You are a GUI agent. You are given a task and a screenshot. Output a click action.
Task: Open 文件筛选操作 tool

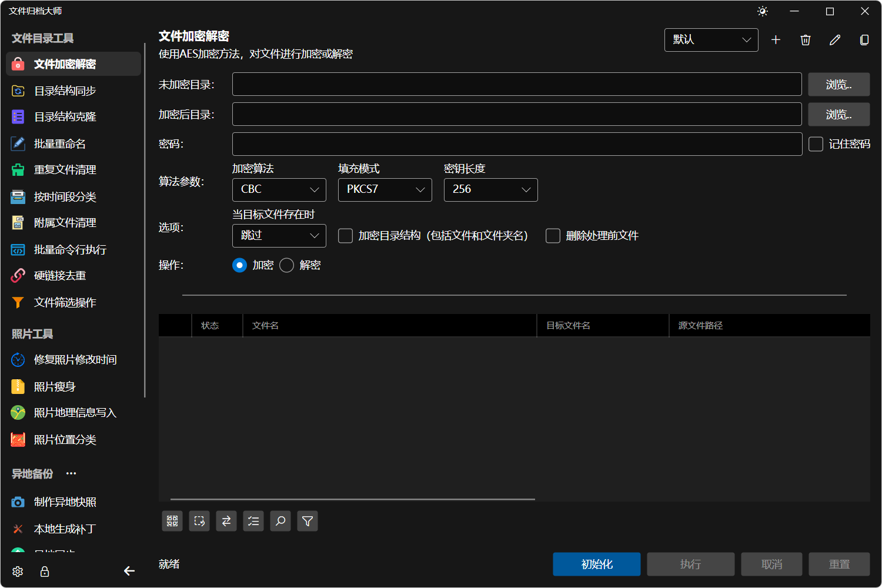coord(73,302)
